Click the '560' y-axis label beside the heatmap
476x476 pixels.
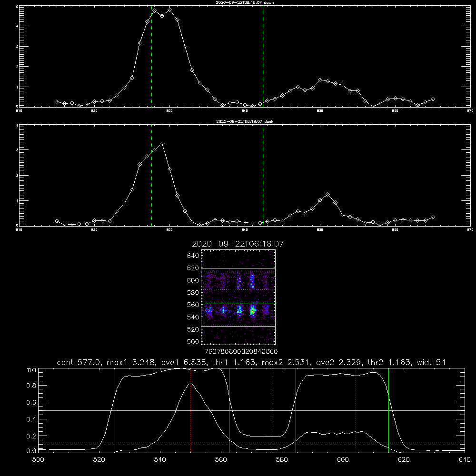tap(193, 305)
